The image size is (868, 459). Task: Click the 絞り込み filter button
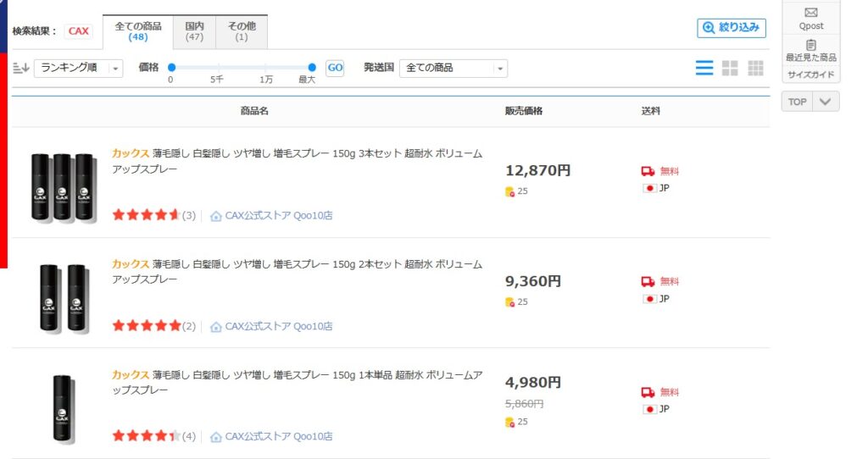coord(732,28)
